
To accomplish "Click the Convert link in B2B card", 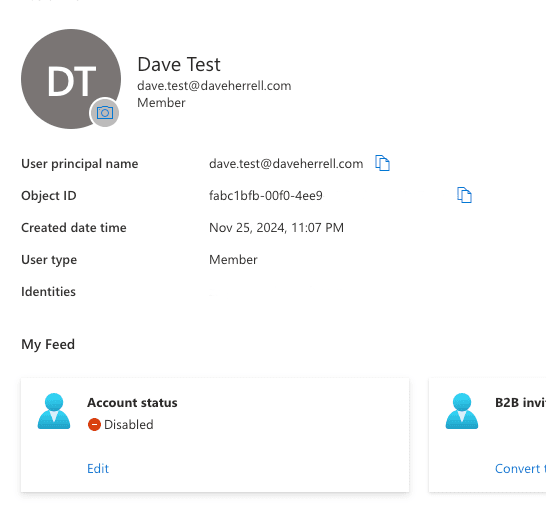I will 520,468.
